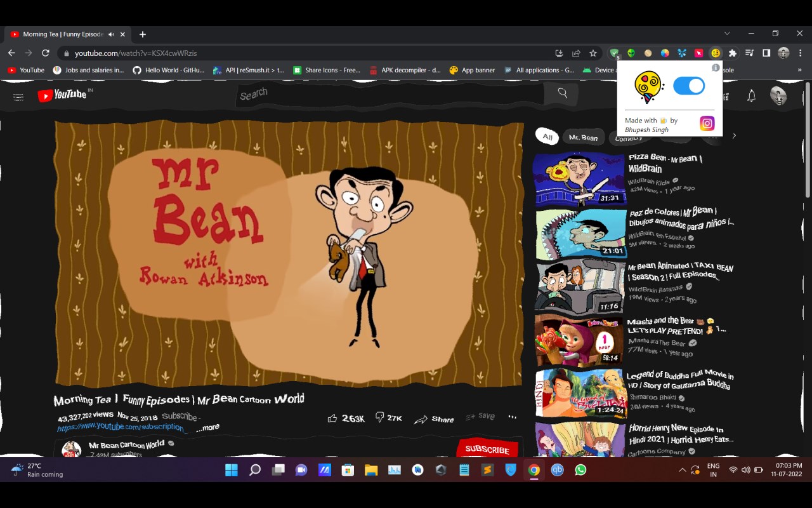This screenshot has height=508, width=812.
Task: Open the green alien extension icon
Action: [x=631, y=53]
